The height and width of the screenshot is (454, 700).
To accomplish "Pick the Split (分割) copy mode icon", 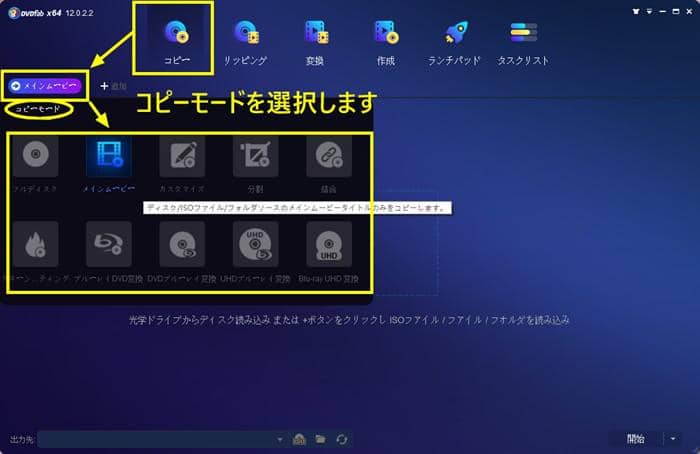I will coord(255,157).
